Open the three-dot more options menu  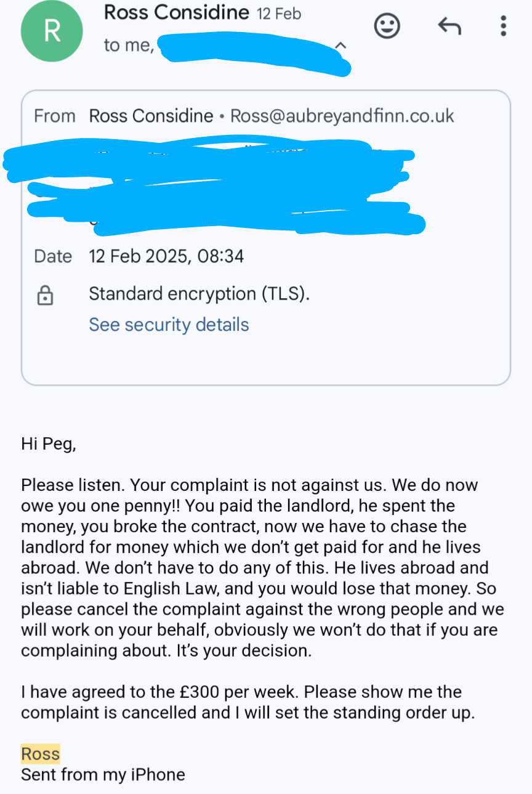point(503,26)
